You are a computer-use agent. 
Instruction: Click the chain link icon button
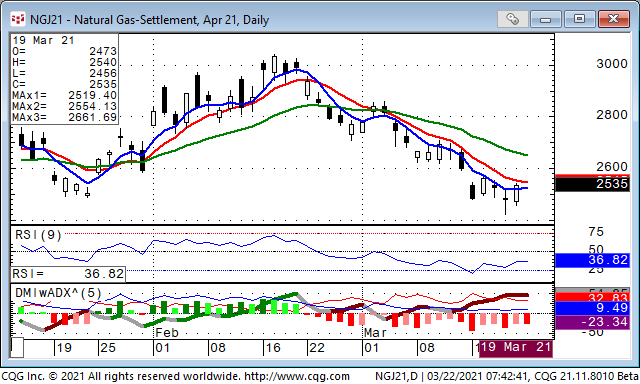coord(512,19)
